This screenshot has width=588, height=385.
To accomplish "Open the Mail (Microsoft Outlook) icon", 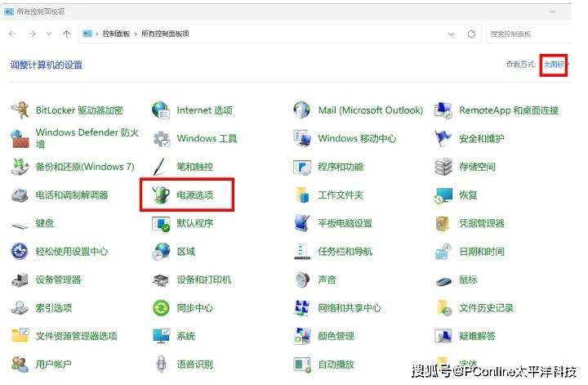I will pos(302,110).
